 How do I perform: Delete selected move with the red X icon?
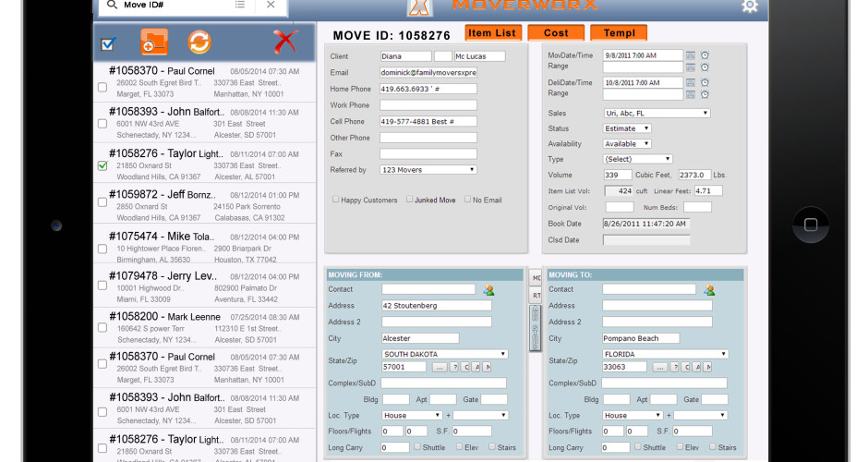point(285,42)
